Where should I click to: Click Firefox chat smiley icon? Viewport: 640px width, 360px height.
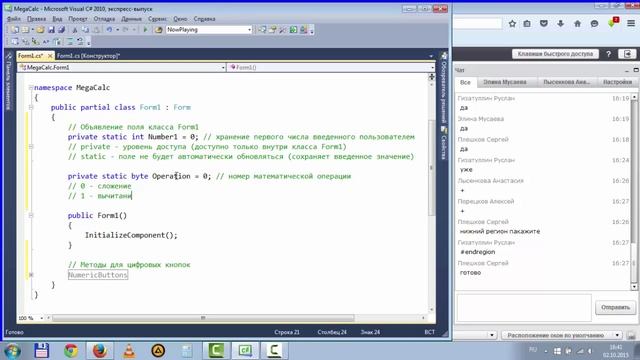coord(594,24)
